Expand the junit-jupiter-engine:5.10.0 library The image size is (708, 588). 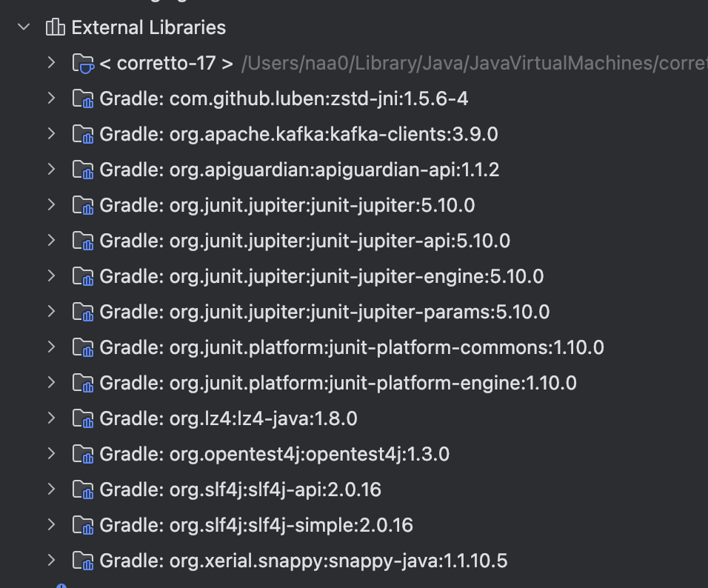pos(52,276)
